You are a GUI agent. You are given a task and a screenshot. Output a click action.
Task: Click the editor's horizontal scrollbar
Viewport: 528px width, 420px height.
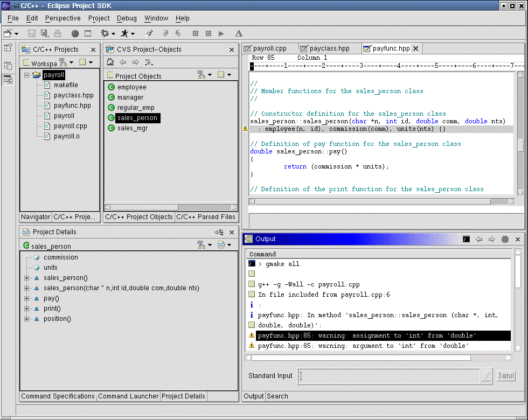pos(372,202)
